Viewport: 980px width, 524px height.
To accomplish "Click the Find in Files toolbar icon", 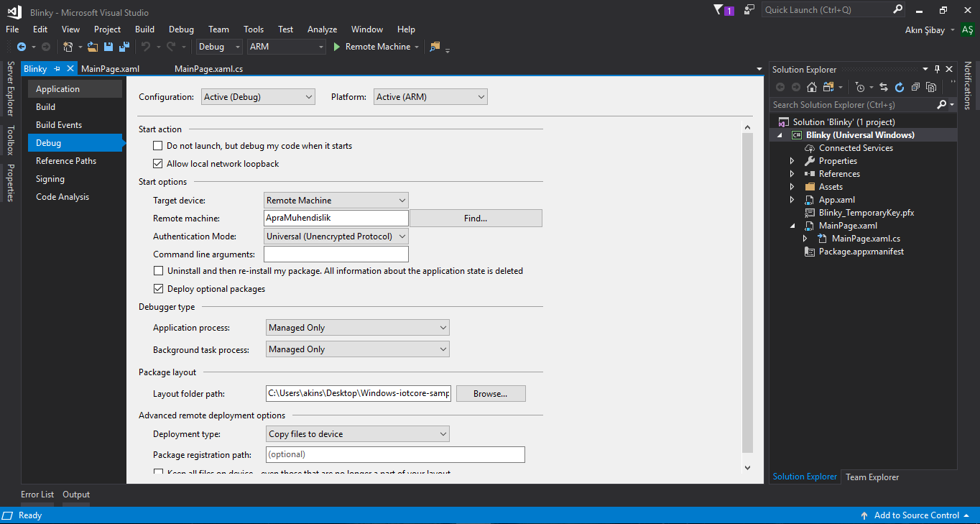I will point(435,47).
